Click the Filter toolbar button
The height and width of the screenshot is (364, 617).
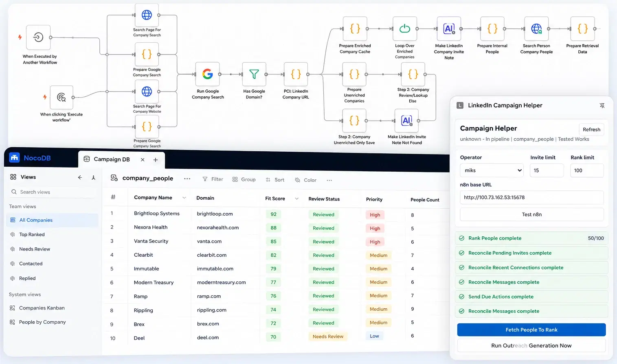(x=213, y=179)
